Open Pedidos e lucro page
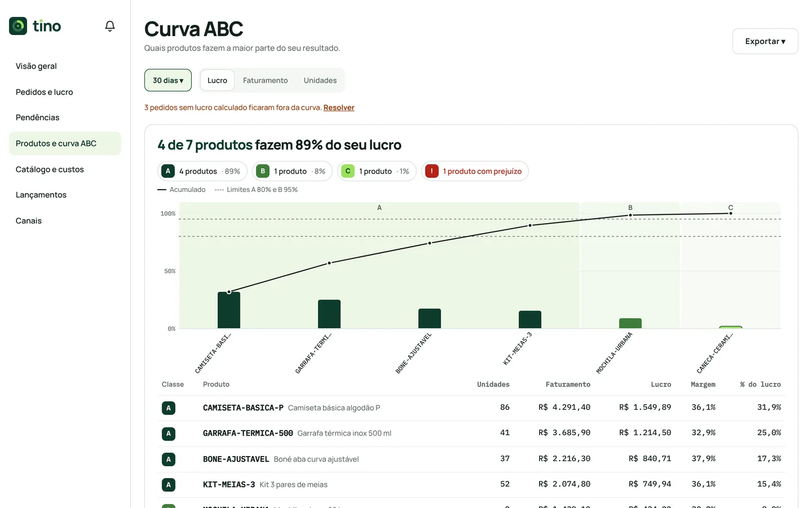812x508 pixels. click(65, 92)
